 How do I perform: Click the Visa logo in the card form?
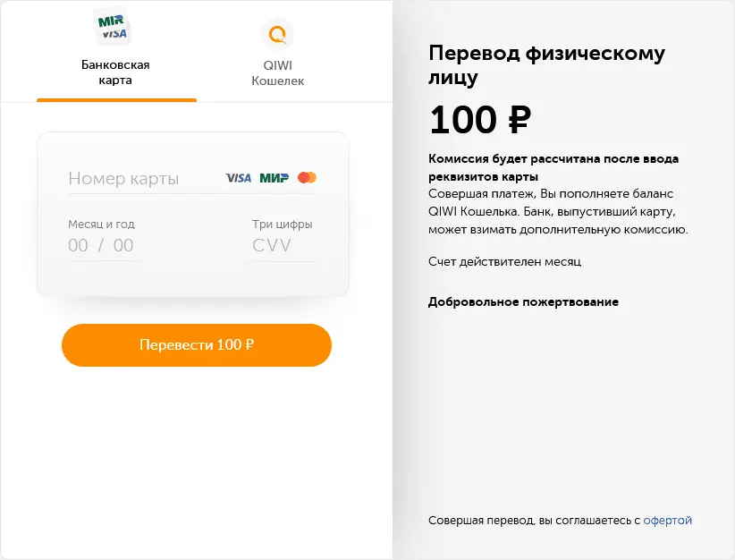238,178
